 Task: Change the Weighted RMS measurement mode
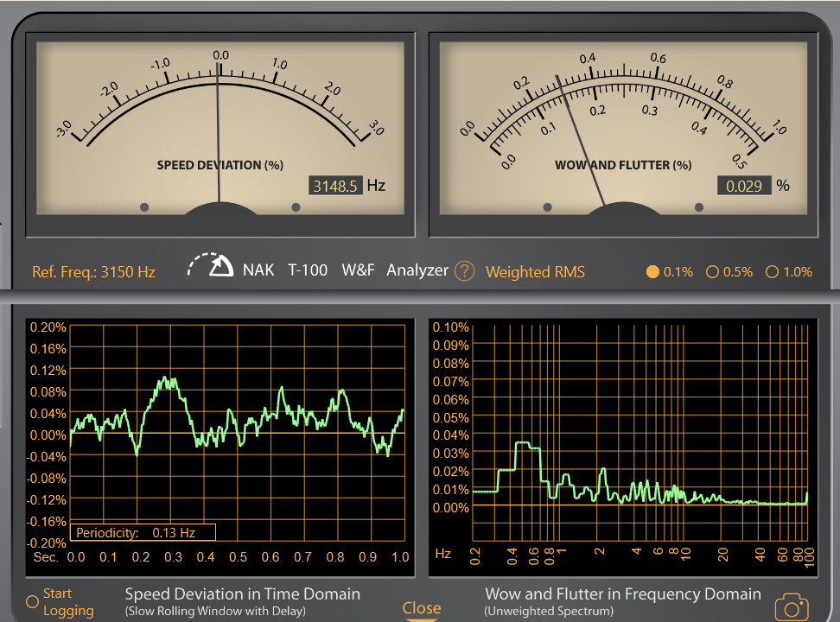tap(535, 272)
